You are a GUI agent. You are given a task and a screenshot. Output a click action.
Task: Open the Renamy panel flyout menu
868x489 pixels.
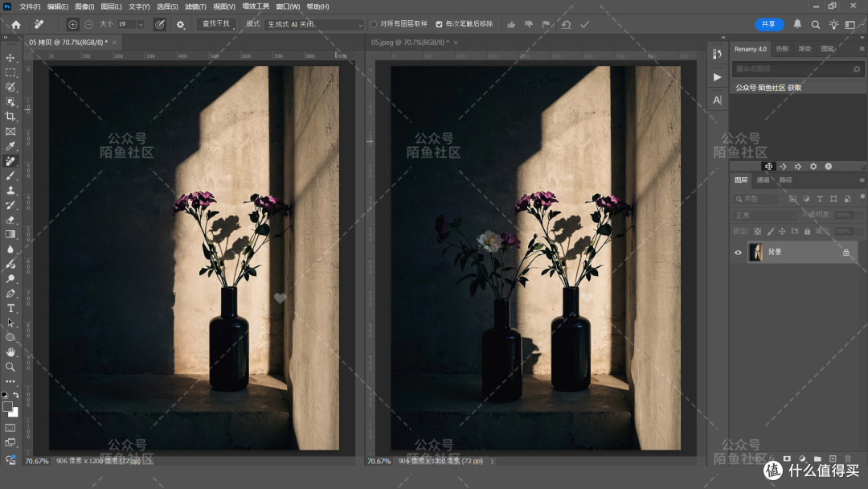pyautogui.click(x=862, y=49)
